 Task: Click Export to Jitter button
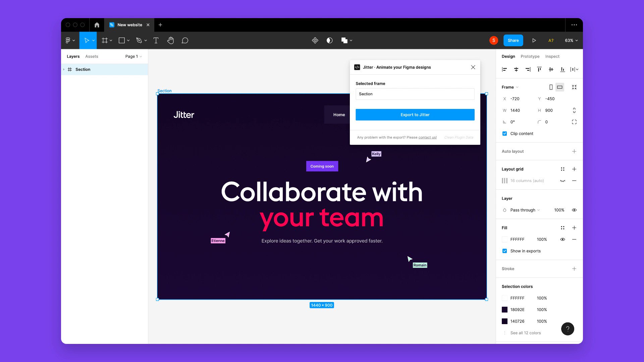(x=415, y=115)
